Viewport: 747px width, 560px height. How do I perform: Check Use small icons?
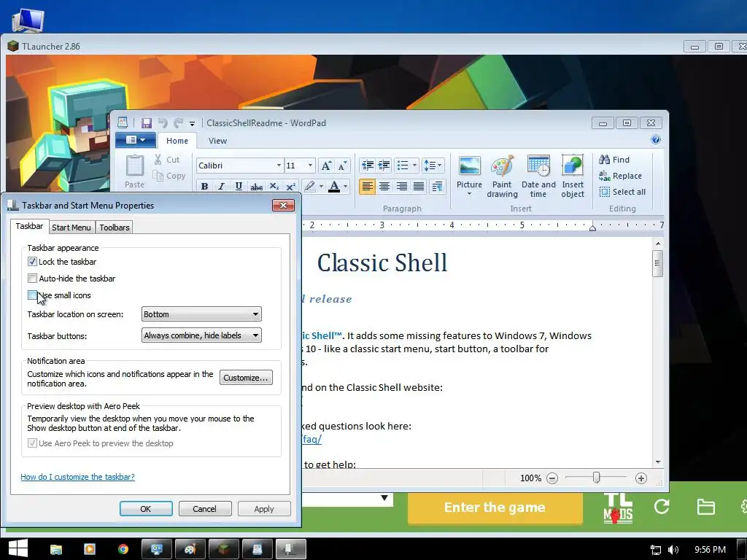[x=32, y=295]
